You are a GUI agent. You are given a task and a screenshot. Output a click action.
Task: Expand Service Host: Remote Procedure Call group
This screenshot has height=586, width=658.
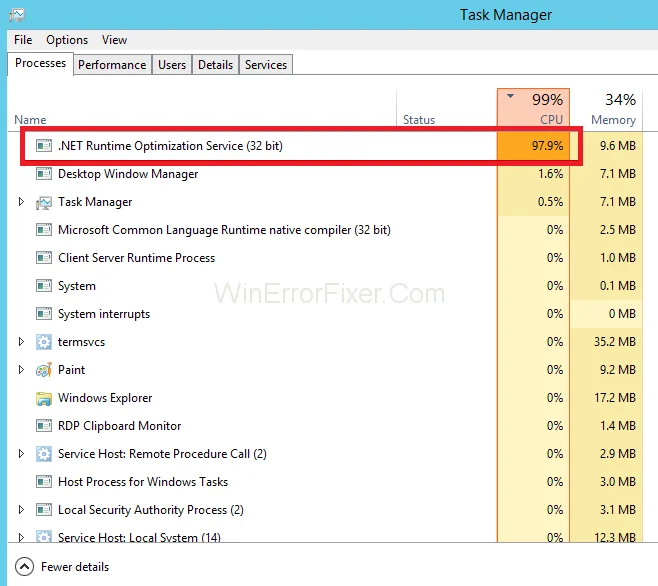point(21,454)
